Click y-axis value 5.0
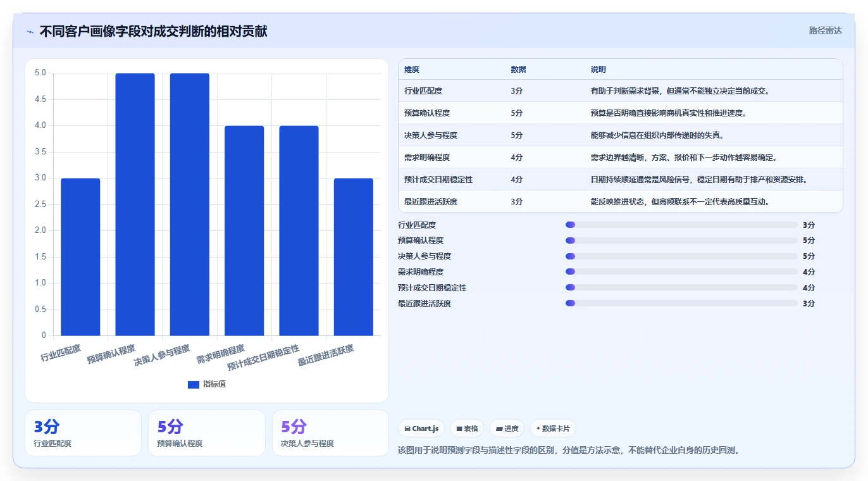Screen dimensions: 868x481 [40, 73]
